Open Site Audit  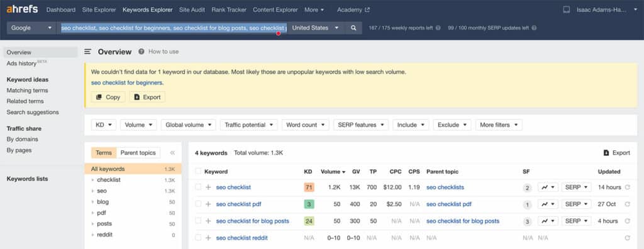(x=192, y=9)
